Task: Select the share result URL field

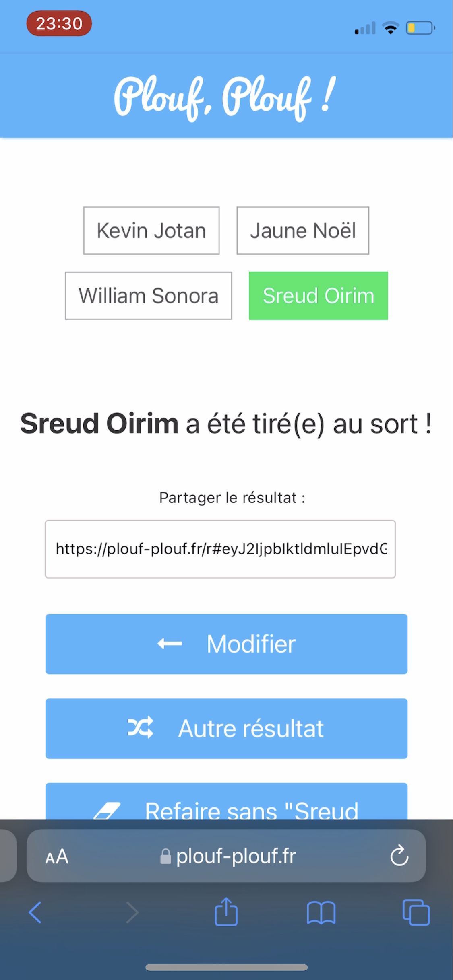Action: point(220,549)
